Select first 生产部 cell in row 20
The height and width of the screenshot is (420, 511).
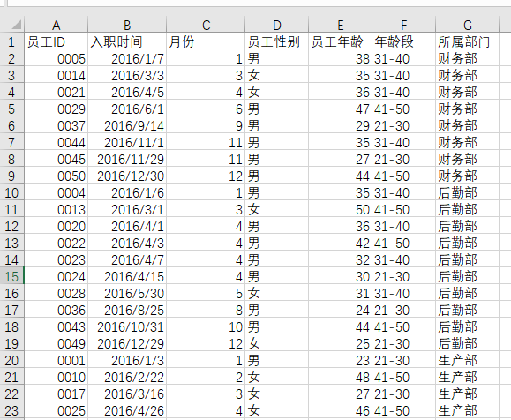click(468, 360)
